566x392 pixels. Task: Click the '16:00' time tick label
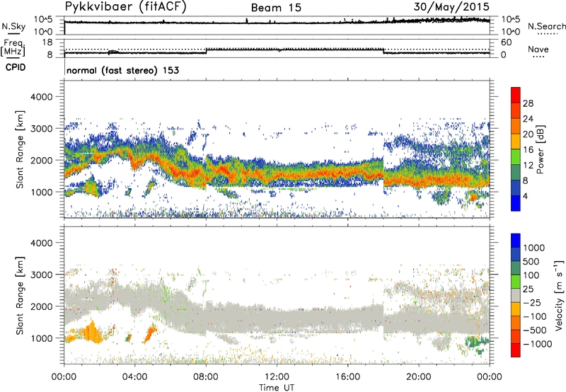tap(348, 377)
